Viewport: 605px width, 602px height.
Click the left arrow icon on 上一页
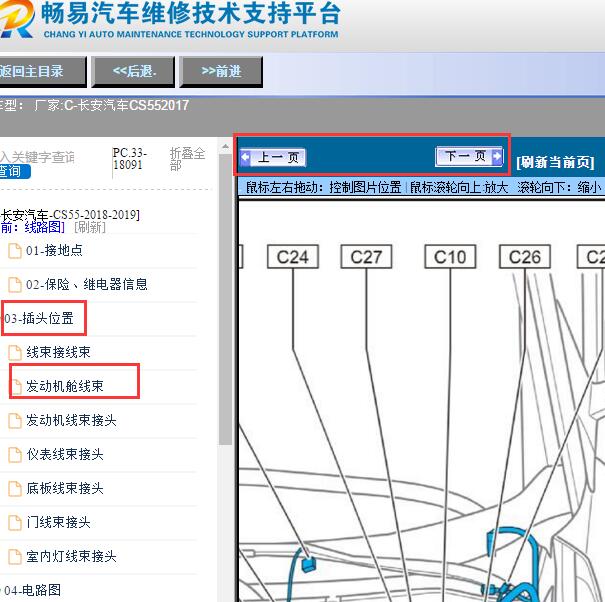tap(245, 157)
